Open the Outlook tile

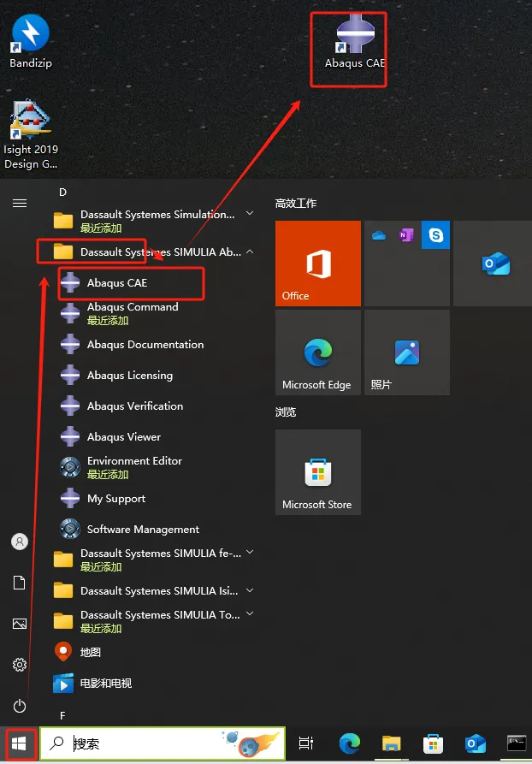pos(493,264)
